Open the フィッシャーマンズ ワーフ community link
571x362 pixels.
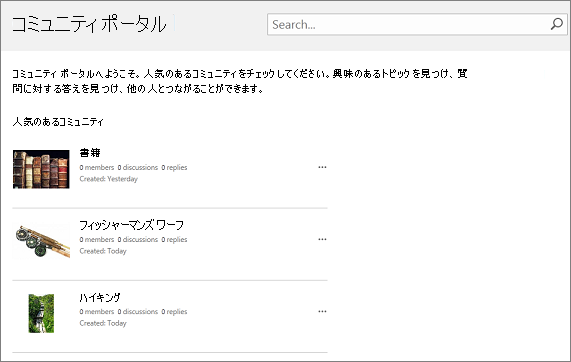click(x=131, y=225)
